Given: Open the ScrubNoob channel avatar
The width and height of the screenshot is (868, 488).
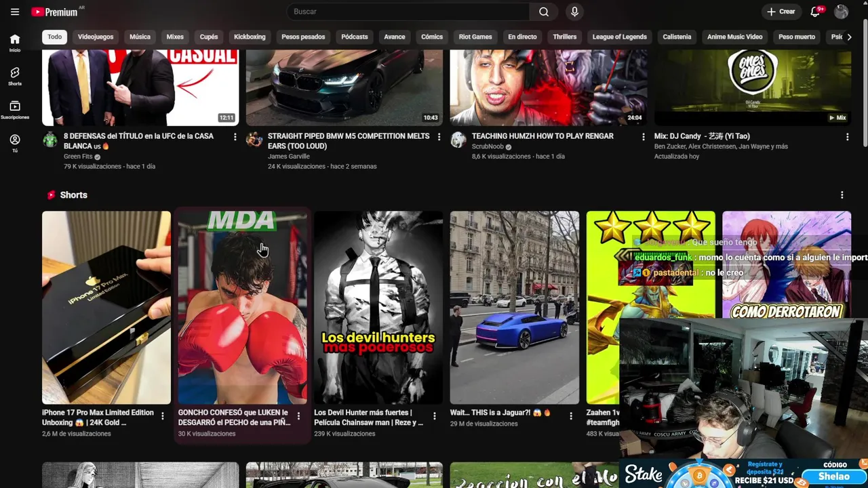Looking at the screenshot, I should [x=458, y=140].
